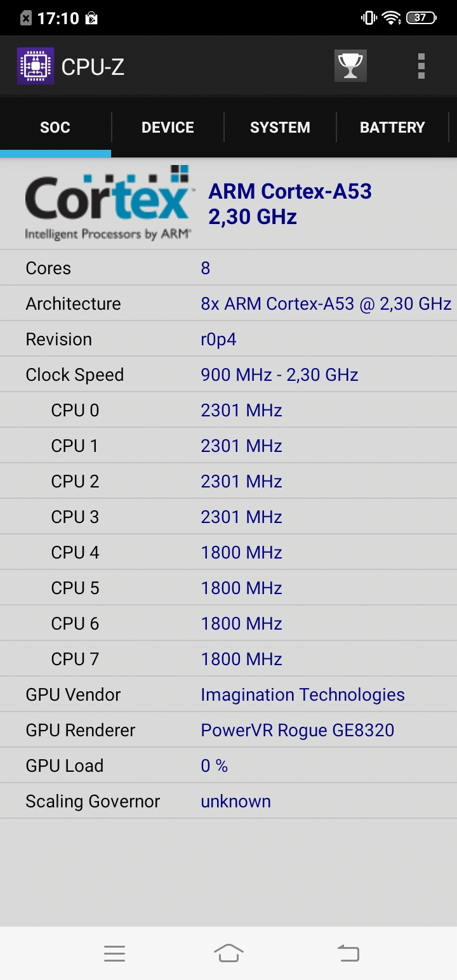The image size is (457, 980).
Task: Tap the Scaling Governor row
Action: point(228,801)
